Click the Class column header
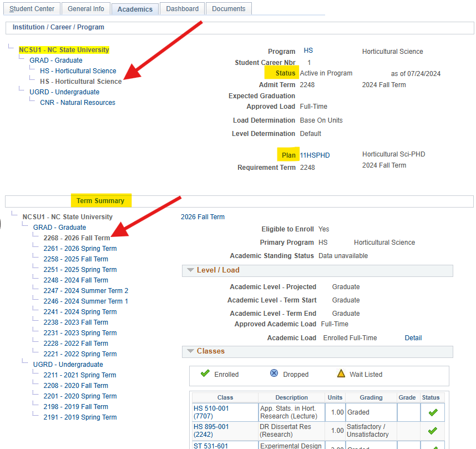476x449 pixels. [x=225, y=397]
